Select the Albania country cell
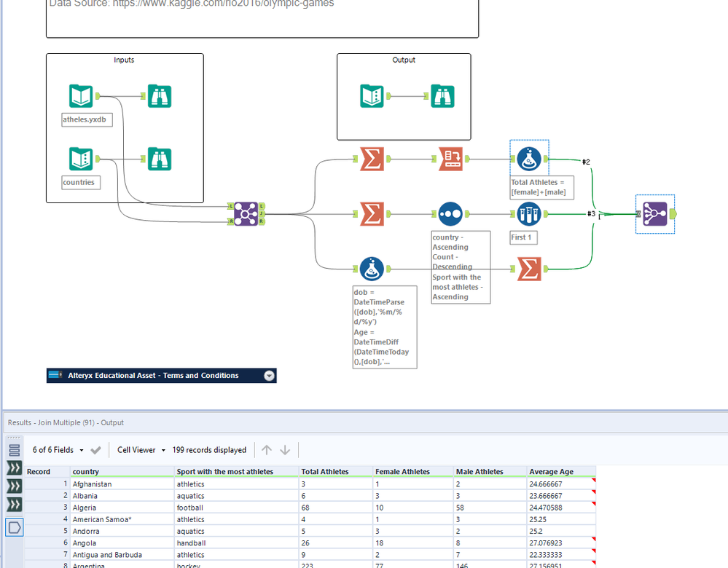This screenshot has height=568, width=728. [122, 496]
